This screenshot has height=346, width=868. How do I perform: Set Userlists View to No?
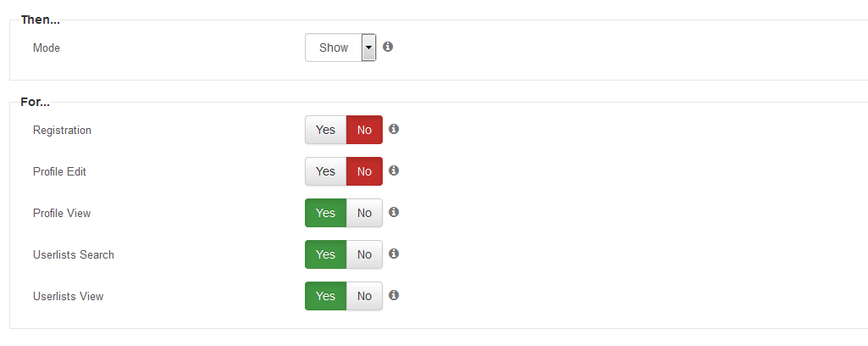click(364, 296)
